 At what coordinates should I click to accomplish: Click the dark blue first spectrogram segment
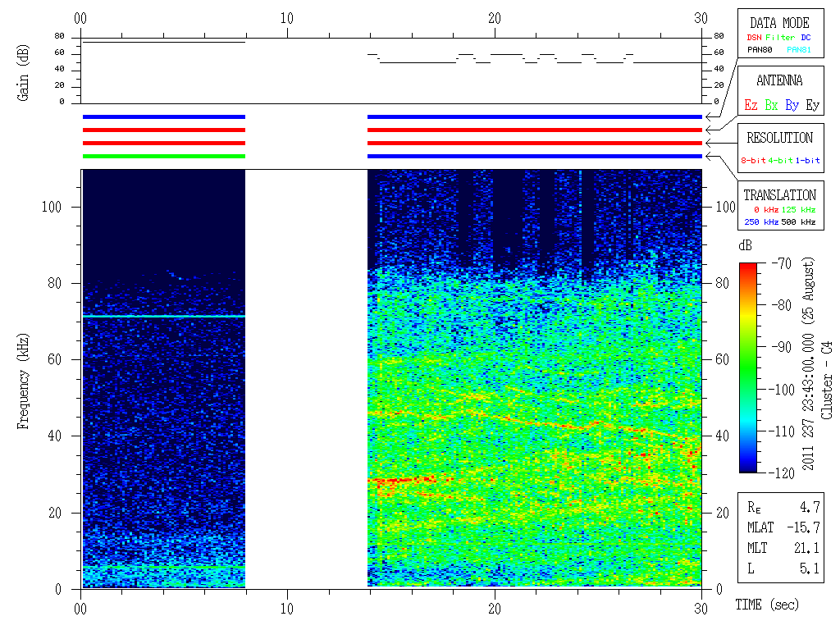163,379
